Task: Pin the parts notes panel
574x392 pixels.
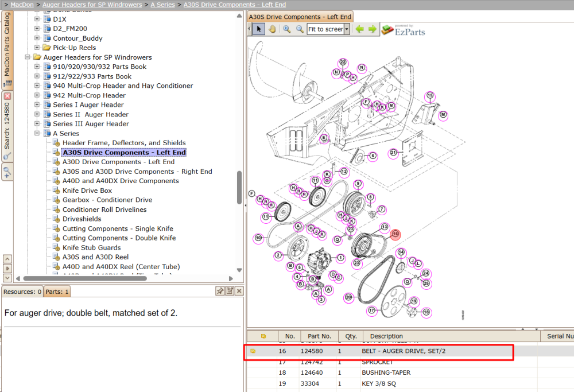Action: point(220,291)
